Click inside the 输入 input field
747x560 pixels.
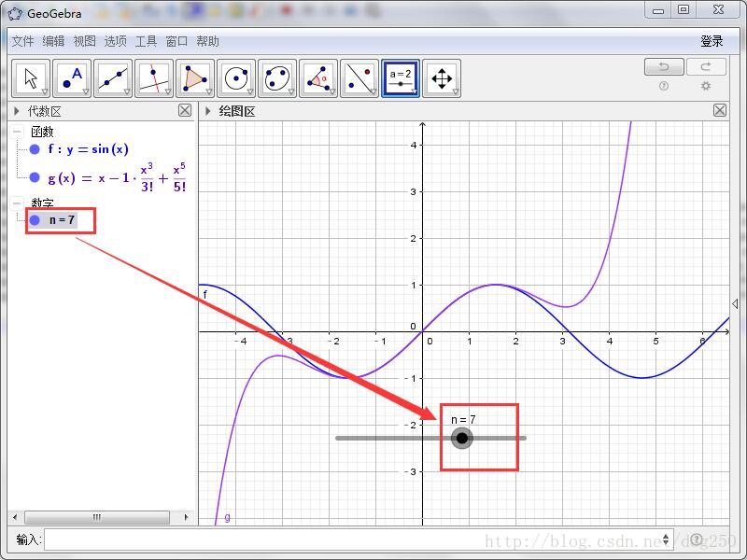pyautogui.click(x=359, y=539)
